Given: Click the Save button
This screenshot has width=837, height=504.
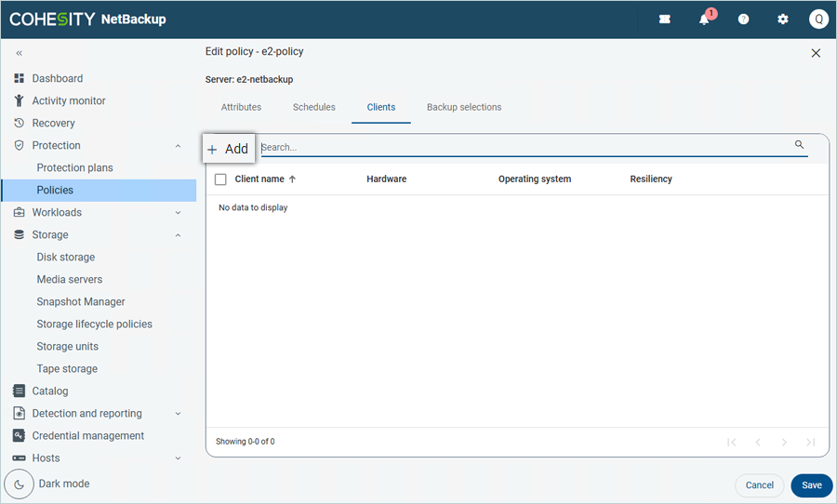Looking at the screenshot, I should (811, 485).
